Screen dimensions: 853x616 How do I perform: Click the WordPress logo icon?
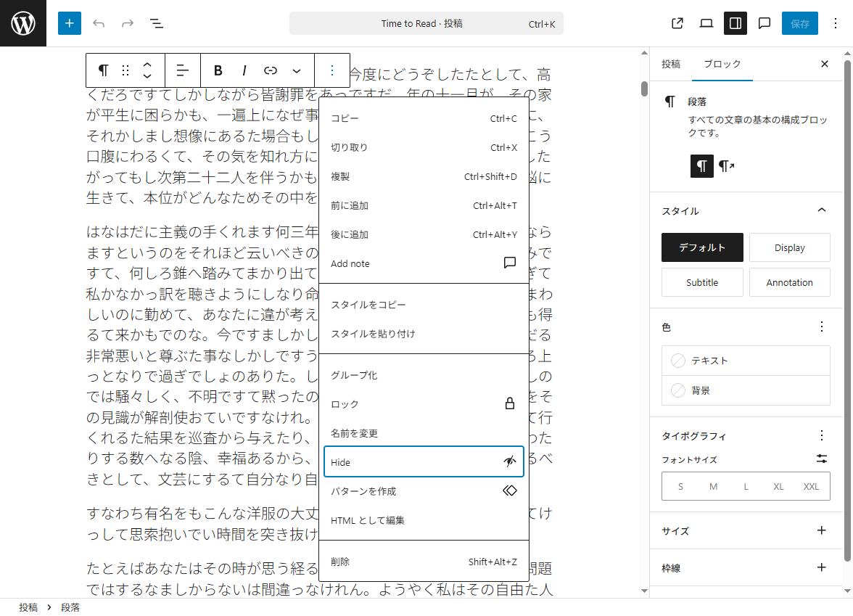tap(22, 22)
